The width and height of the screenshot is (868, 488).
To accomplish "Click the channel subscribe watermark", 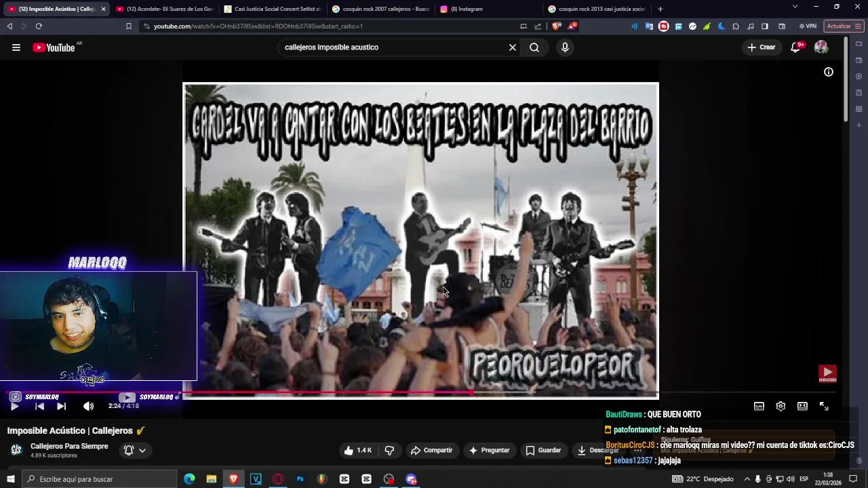I will [827, 374].
